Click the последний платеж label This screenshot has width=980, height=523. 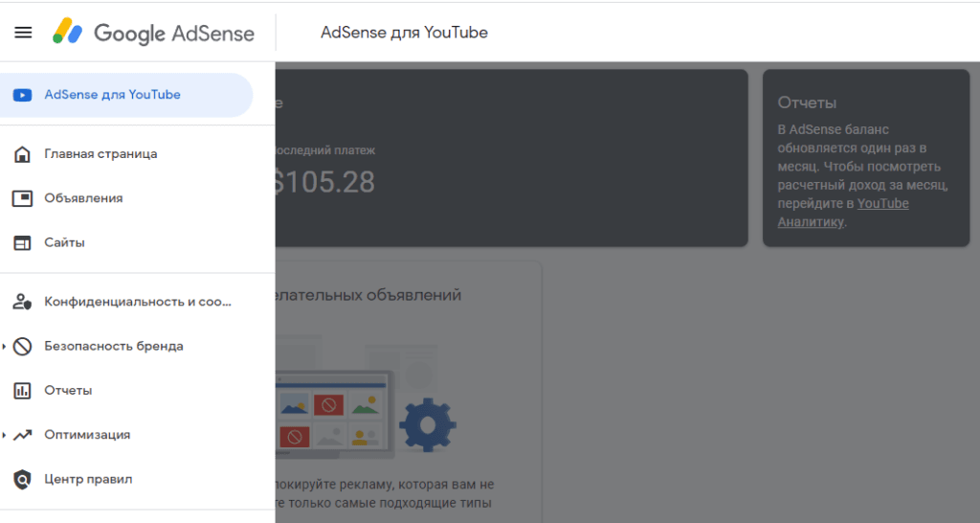pyautogui.click(x=325, y=150)
